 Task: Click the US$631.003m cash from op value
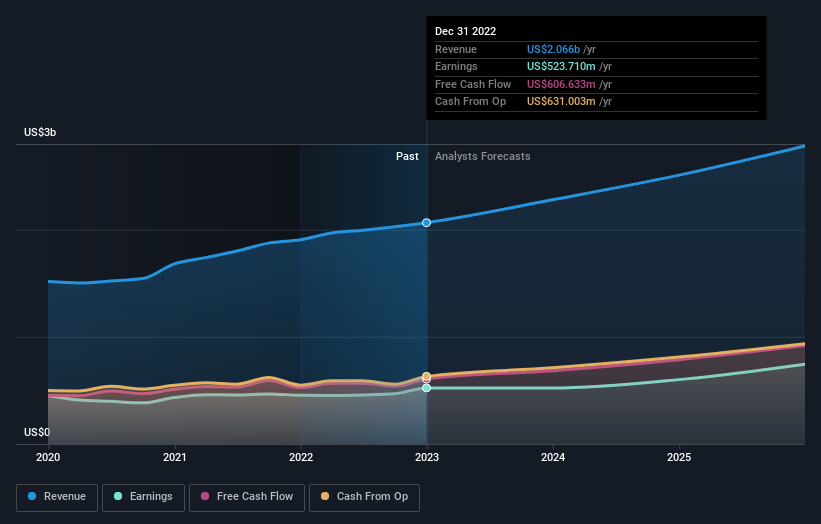point(561,102)
